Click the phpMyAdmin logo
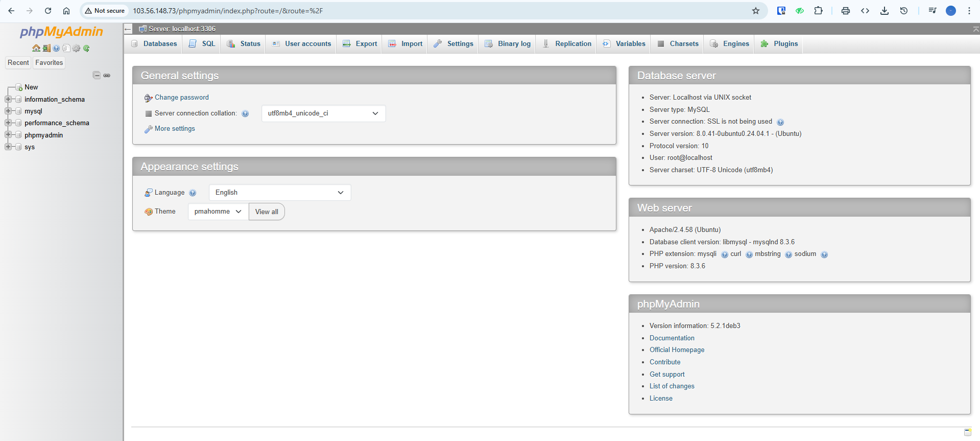This screenshot has height=441, width=980. pyautogui.click(x=61, y=32)
